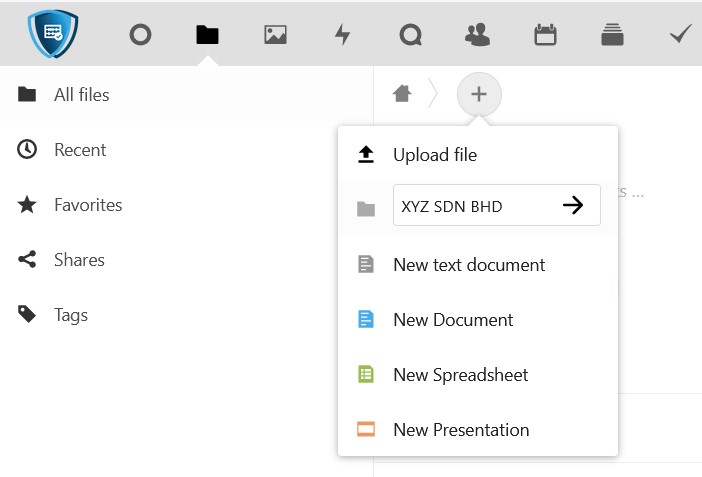Image resolution: width=702 pixels, height=477 pixels.
Task: Confirm folder name with arrow button
Action: [573, 206]
